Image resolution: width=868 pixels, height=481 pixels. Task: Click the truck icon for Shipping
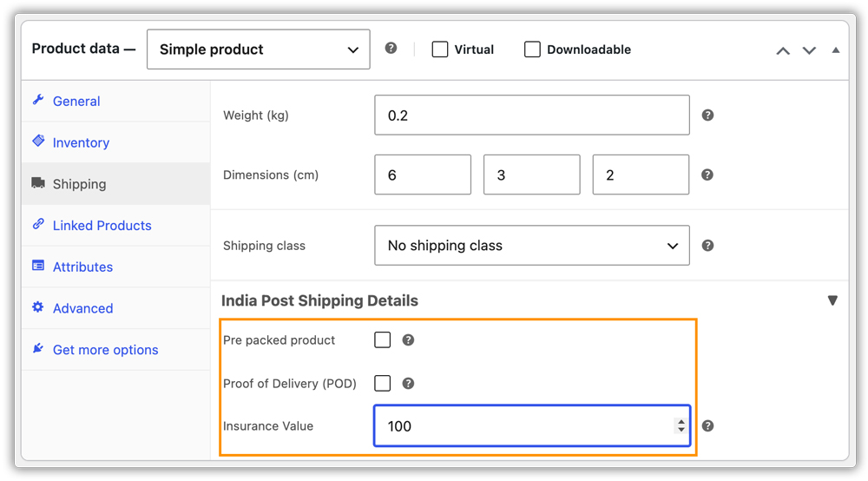tap(38, 182)
